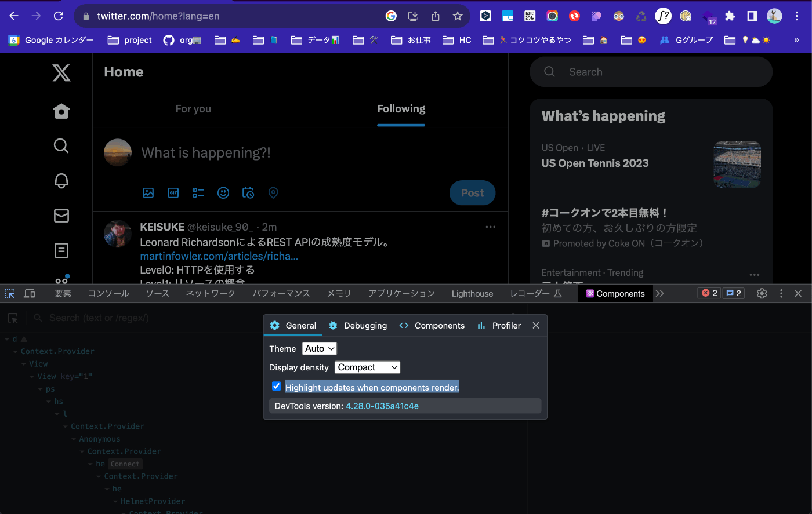
Task: Tag location with pin icon
Action: [x=273, y=193]
